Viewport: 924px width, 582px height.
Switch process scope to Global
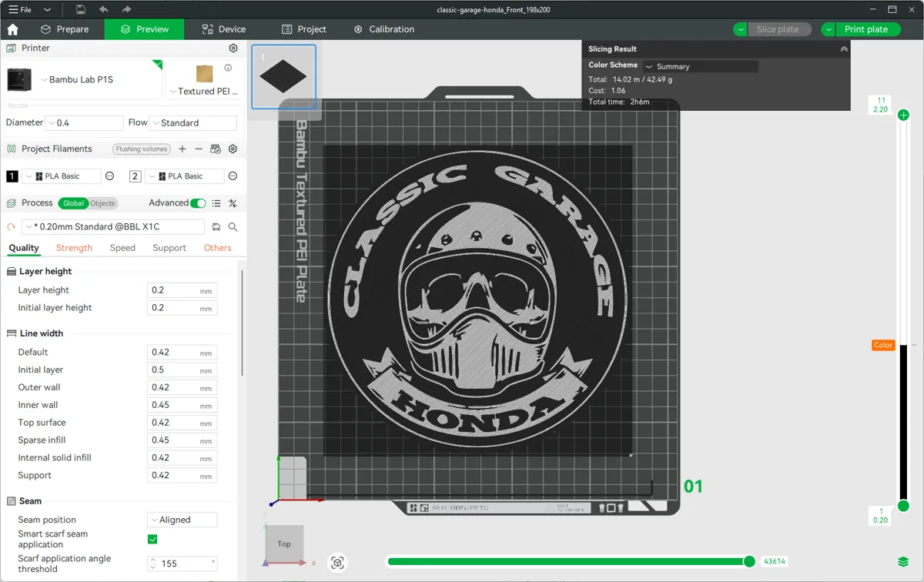74,203
